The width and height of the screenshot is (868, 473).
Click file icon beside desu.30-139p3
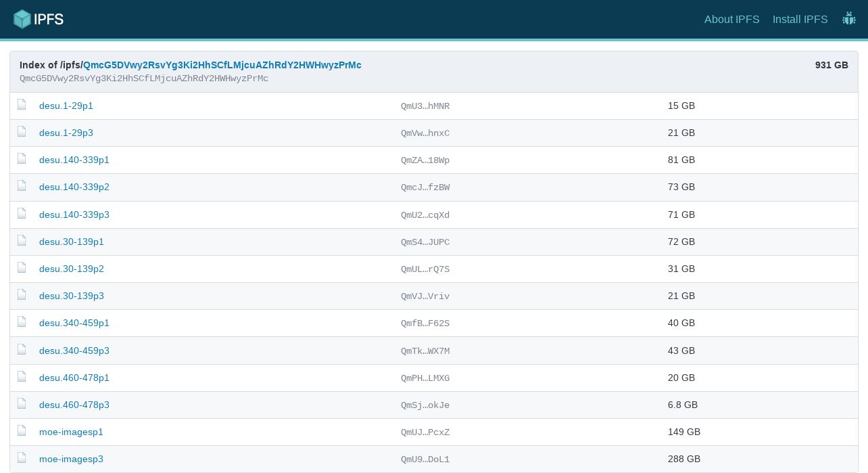(22, 295)
